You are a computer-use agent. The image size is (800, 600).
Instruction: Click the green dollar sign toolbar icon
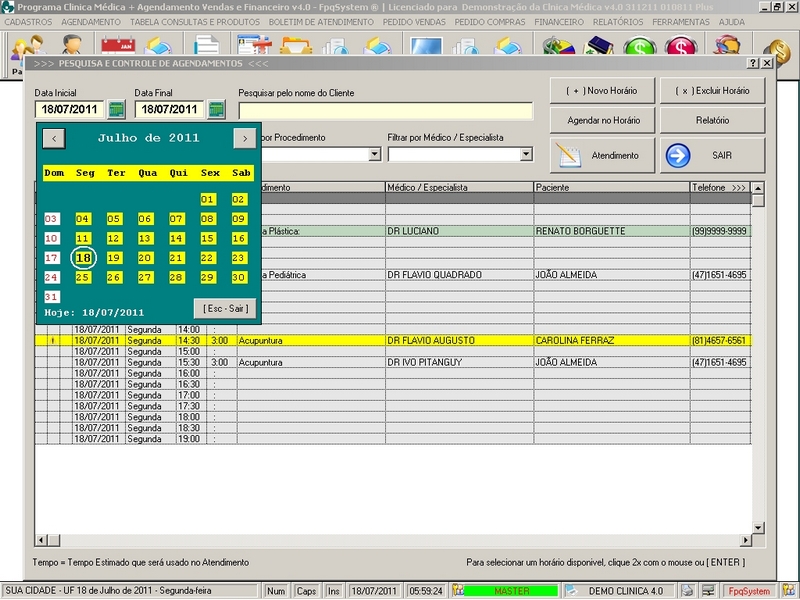tap(639, 48)
